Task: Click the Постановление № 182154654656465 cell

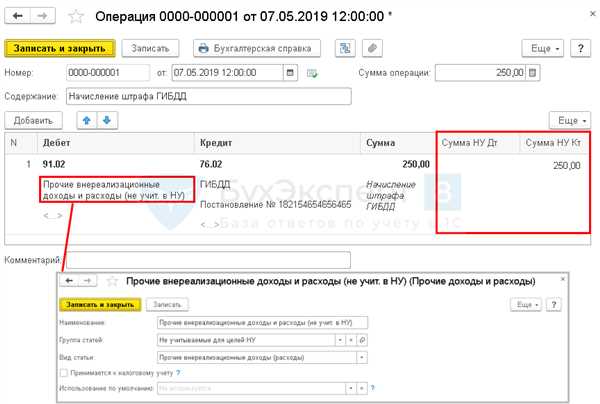Action: coord(276,204)
